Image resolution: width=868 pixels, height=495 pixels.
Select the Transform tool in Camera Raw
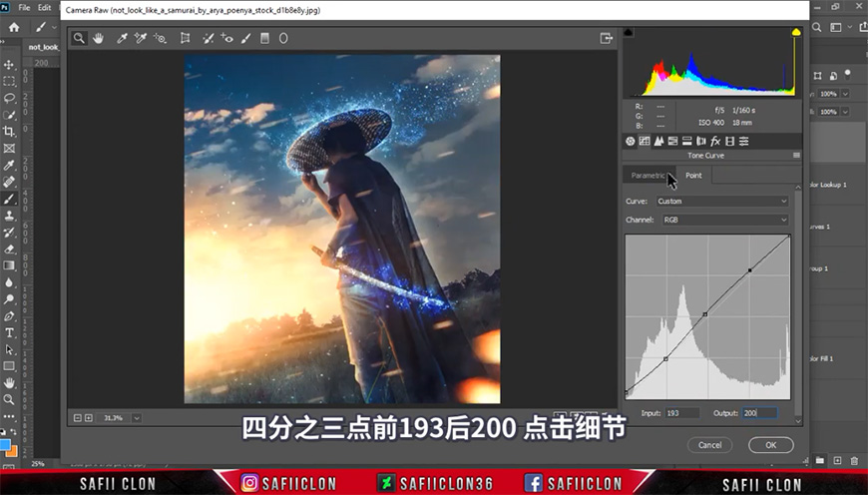185,38
